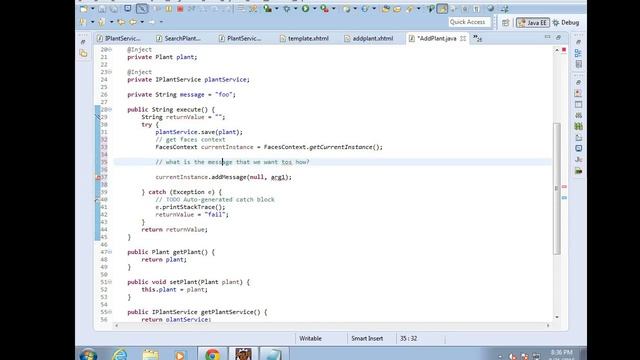Click the Task List icon on right trim
640x360 pixels.
pyautogui.click(x=578, y=64)
